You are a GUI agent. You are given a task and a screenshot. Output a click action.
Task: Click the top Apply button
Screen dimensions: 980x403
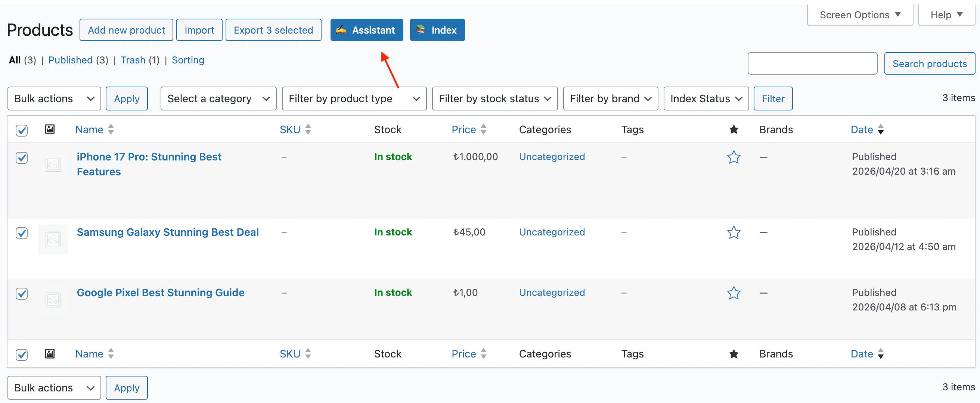(x=126, y=99)
